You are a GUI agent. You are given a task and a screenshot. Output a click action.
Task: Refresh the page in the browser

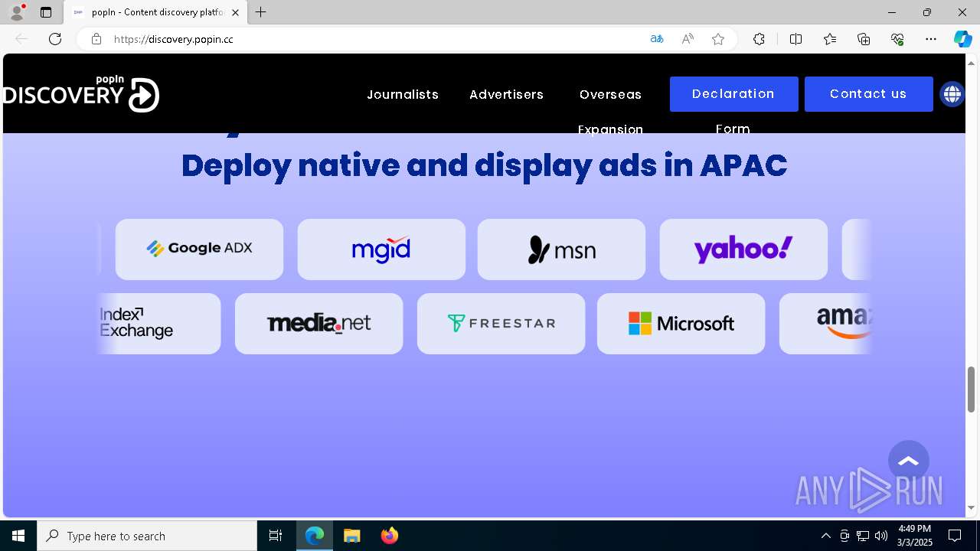tap(55, 39)
